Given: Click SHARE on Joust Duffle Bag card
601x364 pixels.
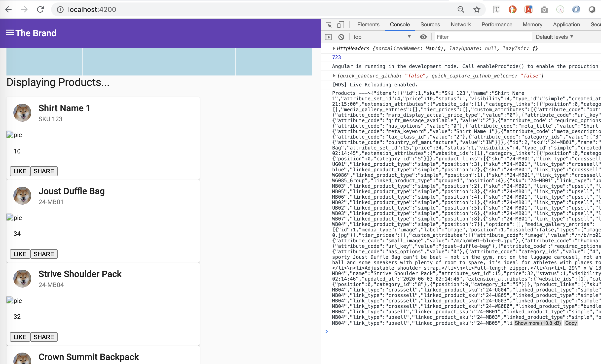Looking at the screenshot, I should [44, 254].
